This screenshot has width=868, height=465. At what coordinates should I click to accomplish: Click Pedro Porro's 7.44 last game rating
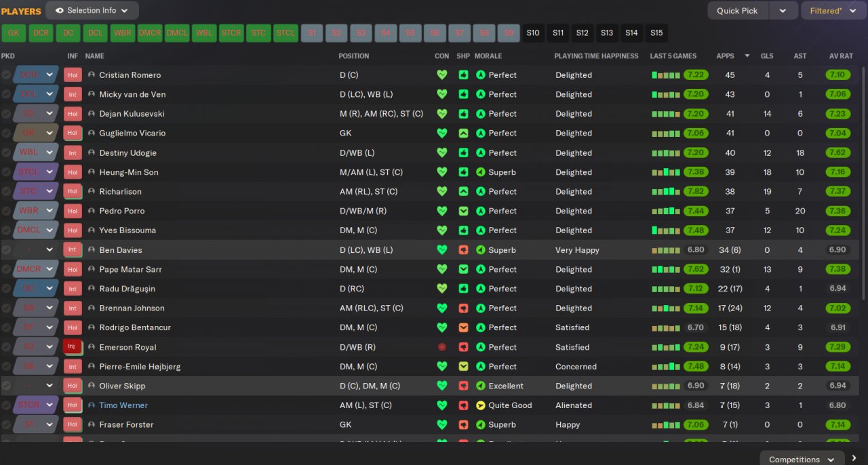coord(696,211)
